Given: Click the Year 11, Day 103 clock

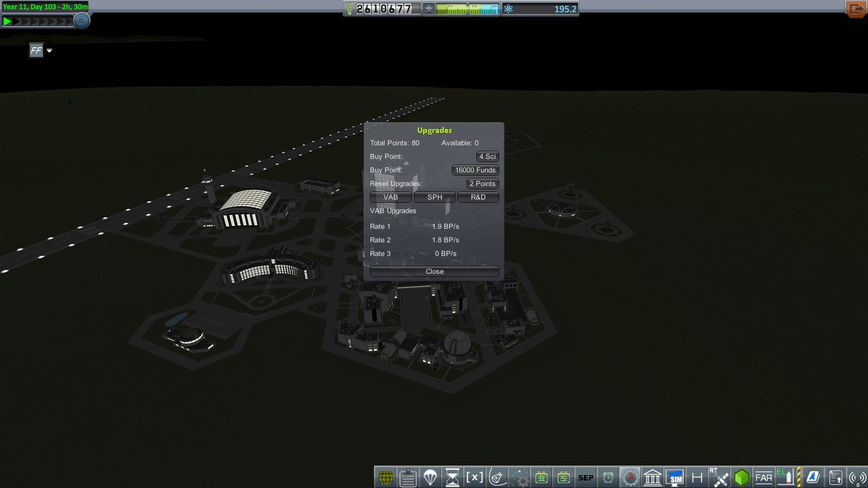Looking at the screenshot, I should [45, 7].
